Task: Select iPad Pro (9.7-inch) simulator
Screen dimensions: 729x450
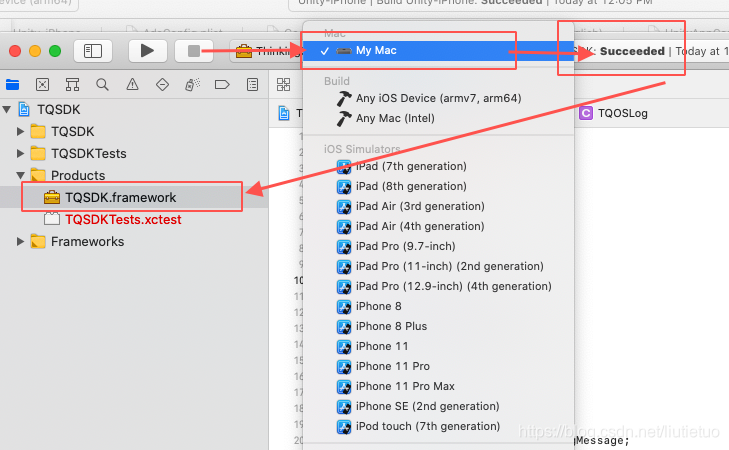Action: tap(438, 246)
